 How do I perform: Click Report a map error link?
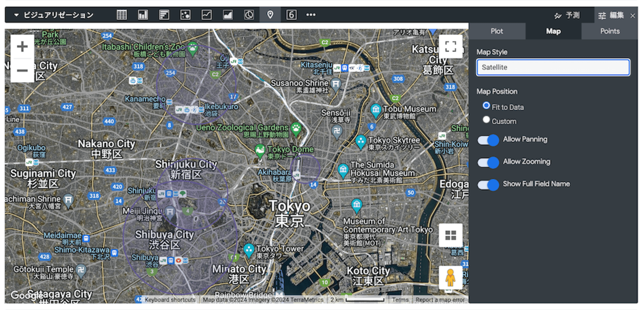point(440,300)
